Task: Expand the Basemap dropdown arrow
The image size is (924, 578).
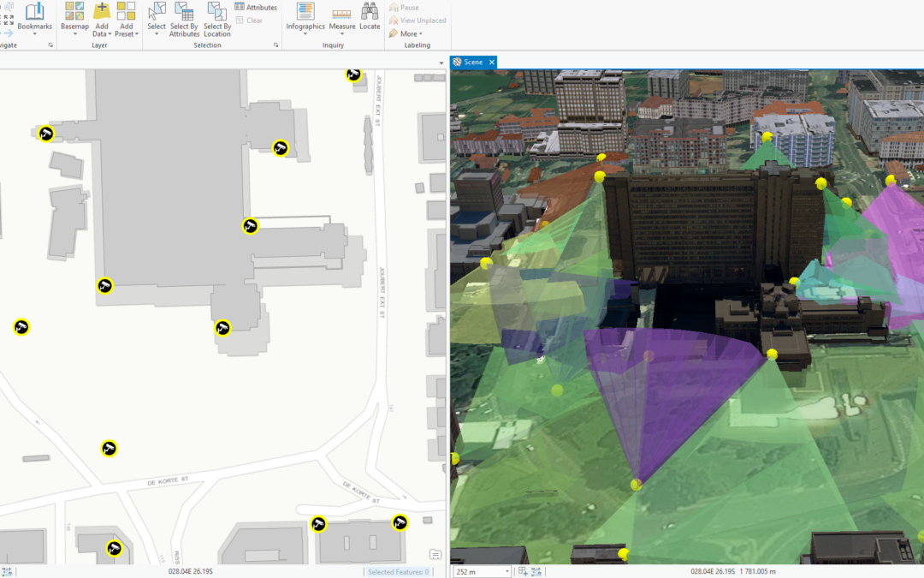Action: (x=74, y=34)
